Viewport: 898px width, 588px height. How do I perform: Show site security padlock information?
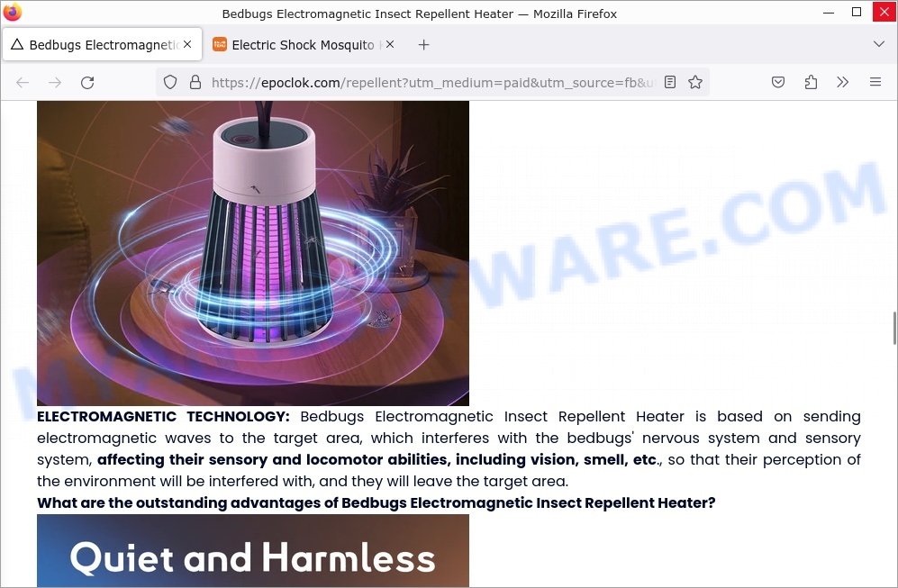pos(195,82)
